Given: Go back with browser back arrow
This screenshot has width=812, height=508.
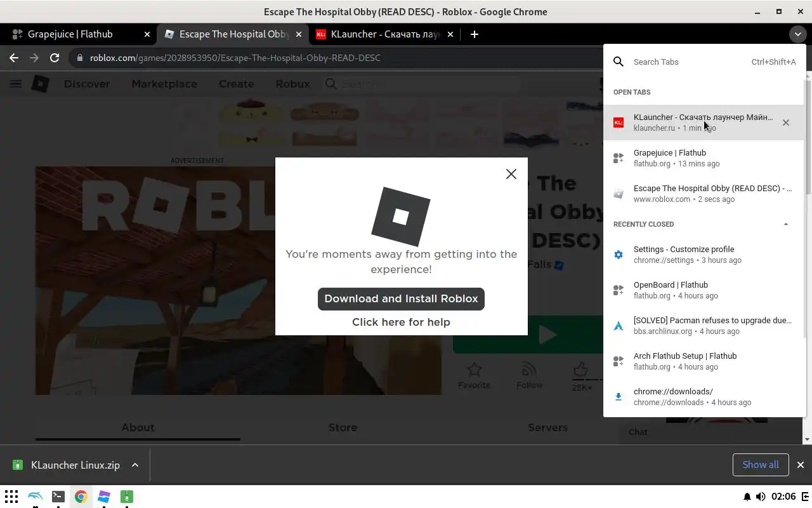Looking at the screenshot, I should [x=14, y=58].
